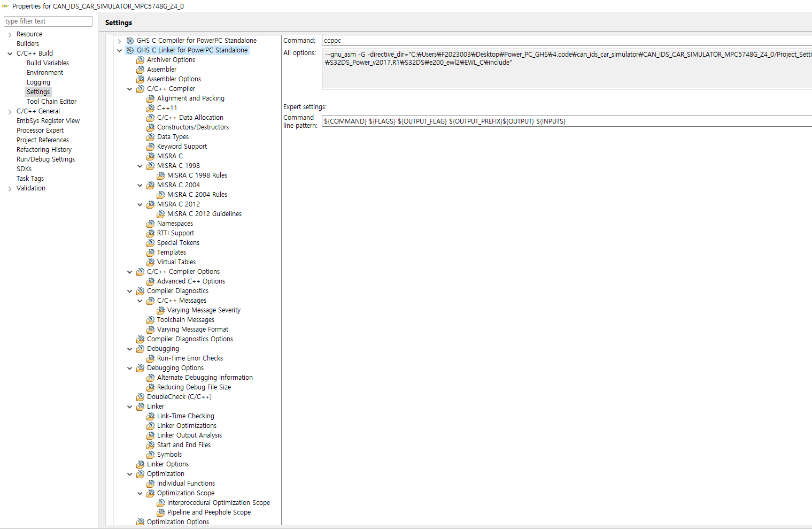Click the Linker Optimizations settings icon

point(150,425)
